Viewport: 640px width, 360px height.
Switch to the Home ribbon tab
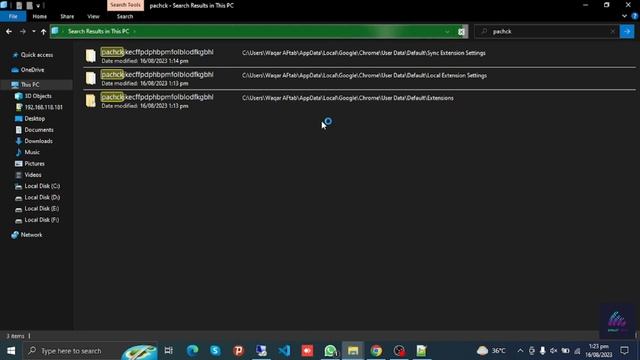(40, 17)
